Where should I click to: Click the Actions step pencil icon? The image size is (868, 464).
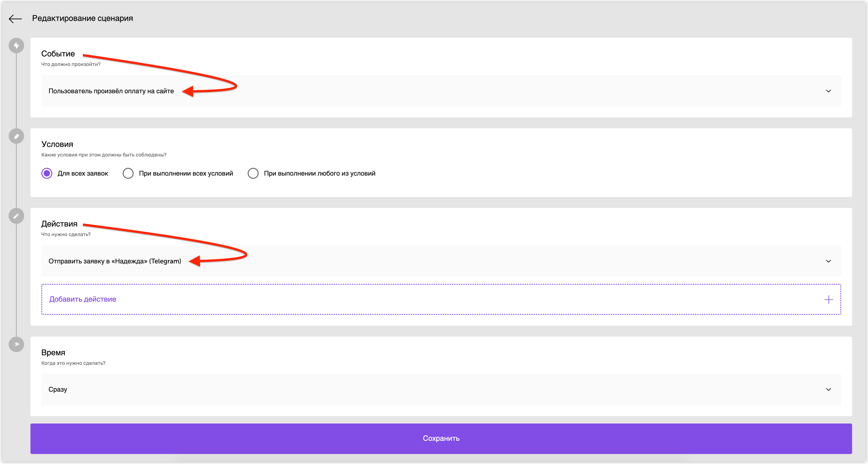tap(16, 216)
